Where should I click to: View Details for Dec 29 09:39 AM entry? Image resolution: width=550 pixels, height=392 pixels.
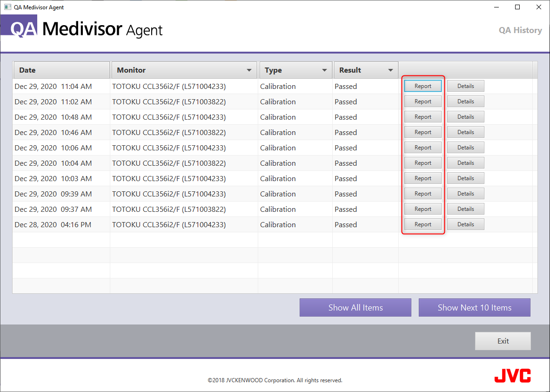pyautogui.click(x=465, y=194)
